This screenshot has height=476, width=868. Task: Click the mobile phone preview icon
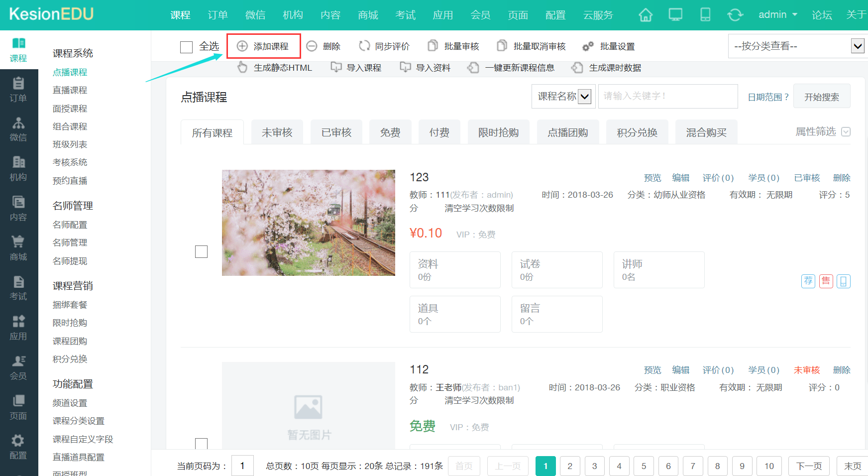point(705,15)
